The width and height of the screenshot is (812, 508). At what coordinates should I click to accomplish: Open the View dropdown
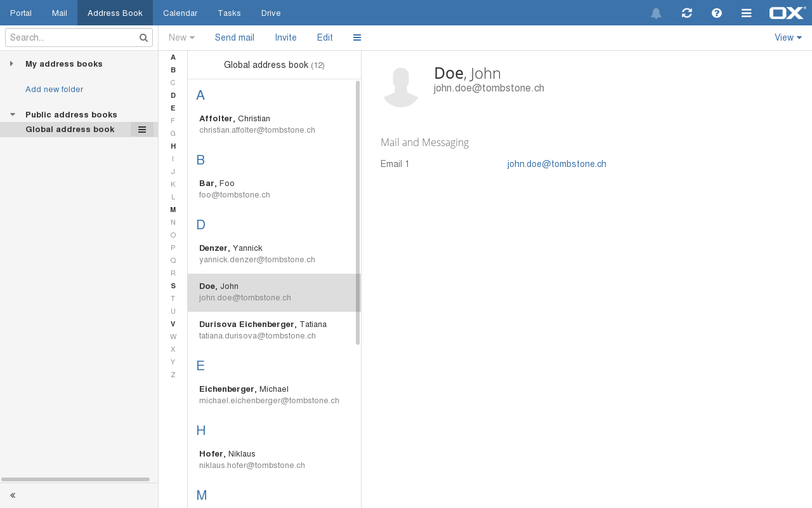[x=788, y=37]
